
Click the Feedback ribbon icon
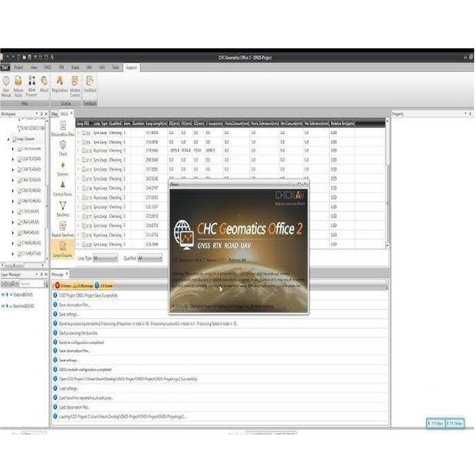coord(90,84)
